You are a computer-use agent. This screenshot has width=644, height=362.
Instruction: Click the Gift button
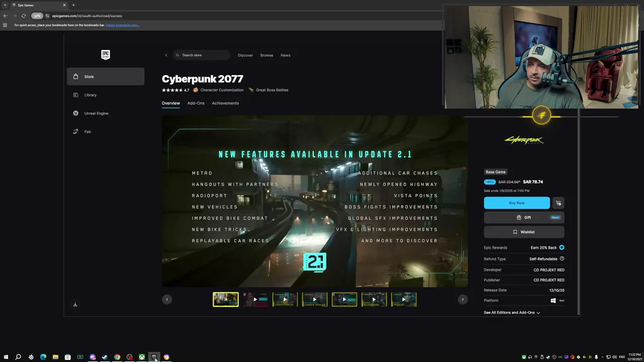(524, 218)
